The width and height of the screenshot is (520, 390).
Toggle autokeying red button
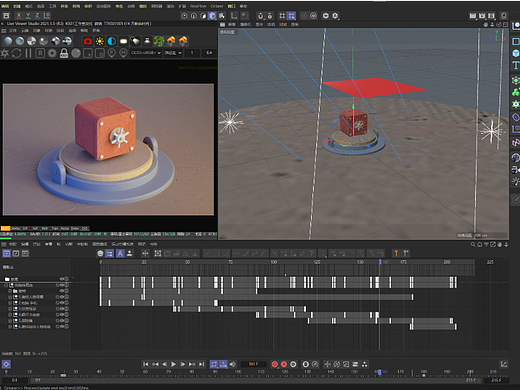(x=284, y=364)
